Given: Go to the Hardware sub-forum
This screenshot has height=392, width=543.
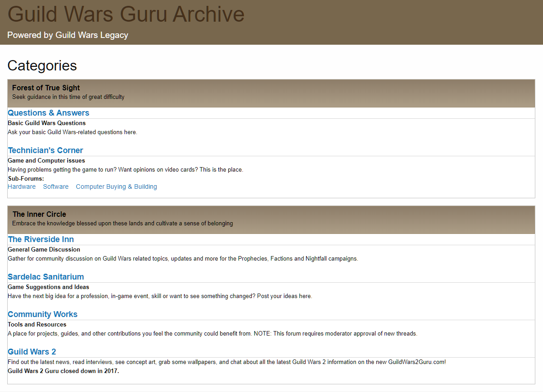Looking at the screenshot, I should [22, 187].
